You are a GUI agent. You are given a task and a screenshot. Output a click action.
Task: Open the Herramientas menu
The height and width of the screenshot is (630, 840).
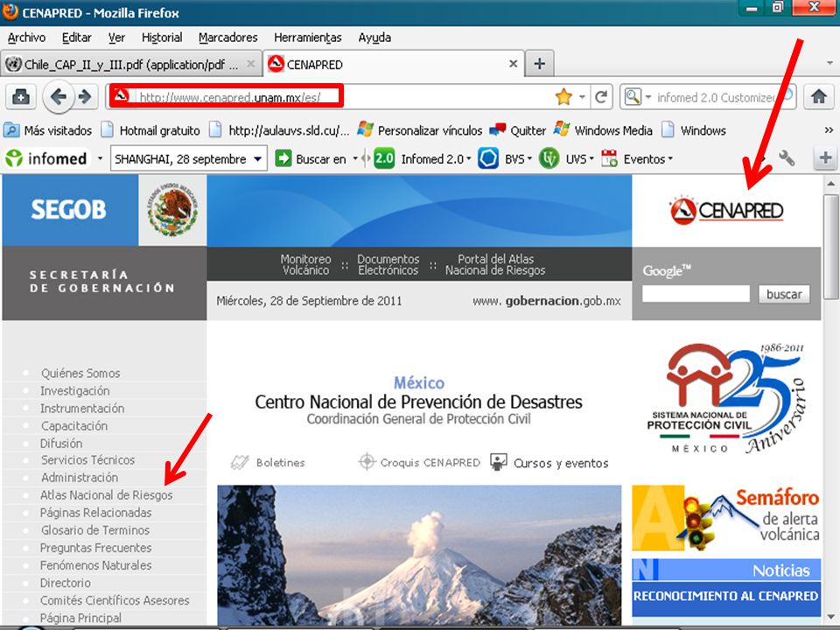pyautogui.click(x=307, y=38)
